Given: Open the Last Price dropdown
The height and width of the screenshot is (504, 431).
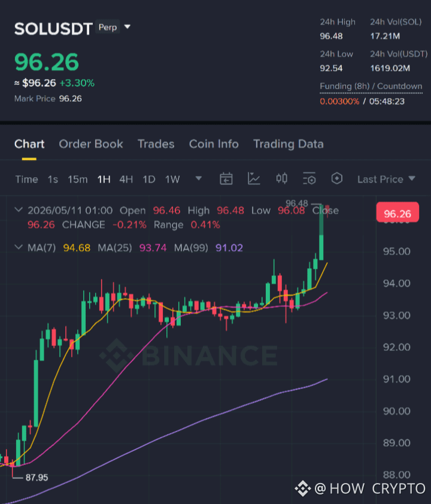Looking at the screenshot, I should [x=386, y=179].
